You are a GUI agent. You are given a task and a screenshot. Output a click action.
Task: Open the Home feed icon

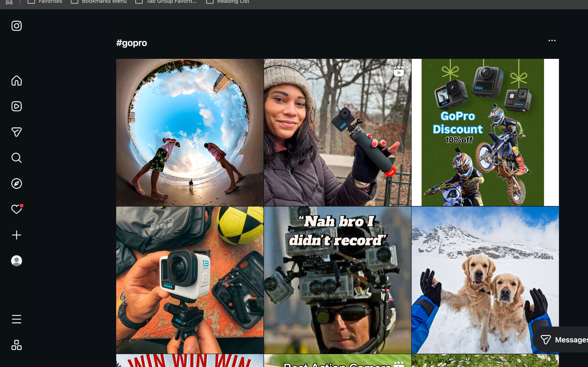[16, 81]
